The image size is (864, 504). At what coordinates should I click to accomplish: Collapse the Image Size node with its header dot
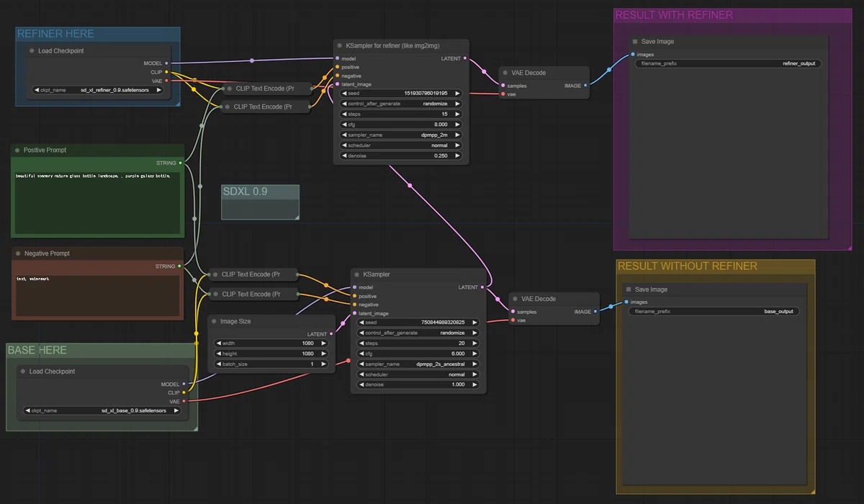(214, 321)
